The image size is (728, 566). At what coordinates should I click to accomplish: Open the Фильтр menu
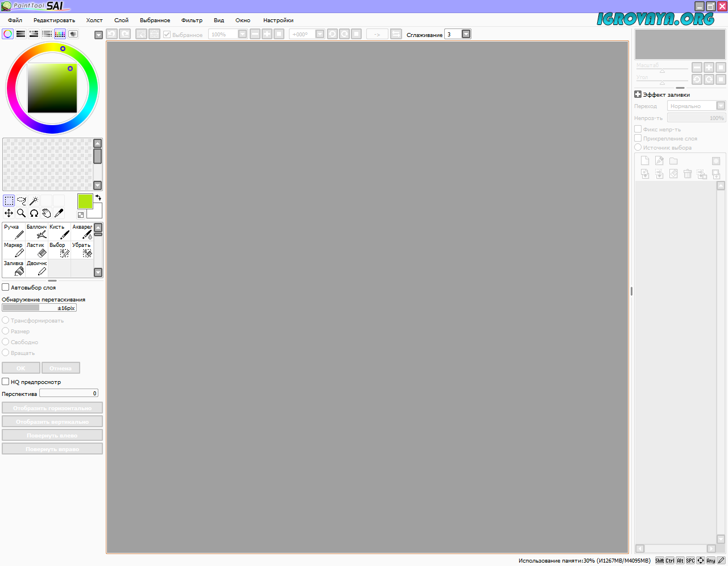pyautogui.click(x=192, y=20)
